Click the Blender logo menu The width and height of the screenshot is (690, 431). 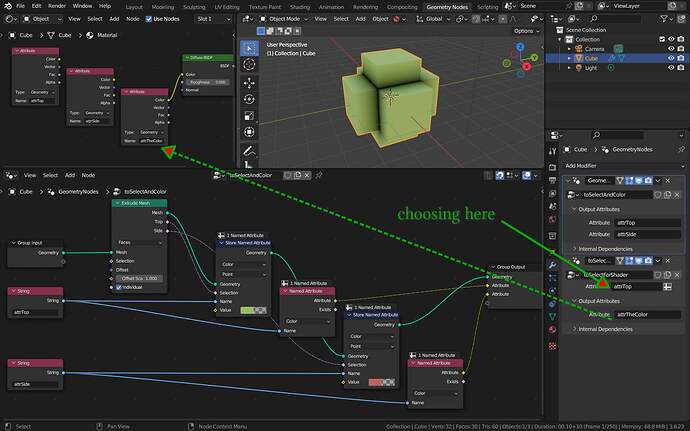(8, 6)
